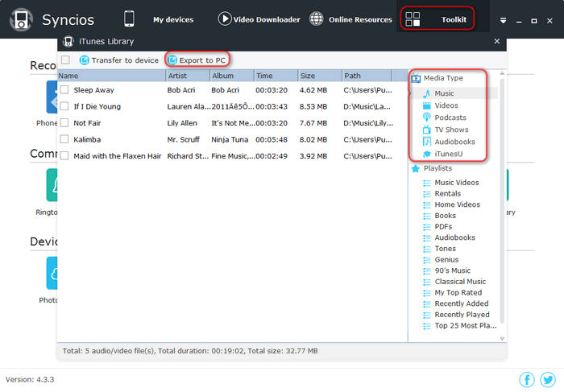The height and width of the screenshot is (392, 564).
Task: Toggle the select-all checkbox in toolbar
Action: (65, 60)
